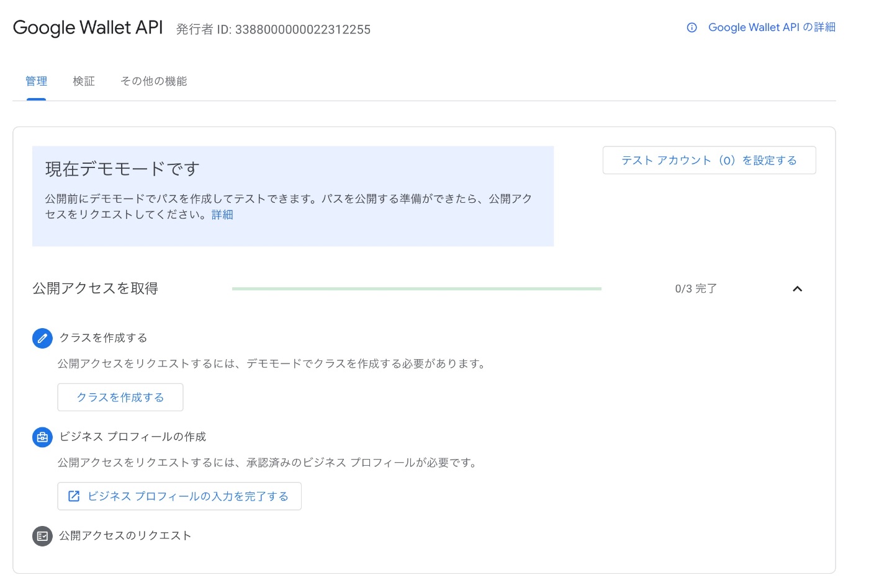
Task: Switch to the 管理 tab
Action: [x=36, y=81]
